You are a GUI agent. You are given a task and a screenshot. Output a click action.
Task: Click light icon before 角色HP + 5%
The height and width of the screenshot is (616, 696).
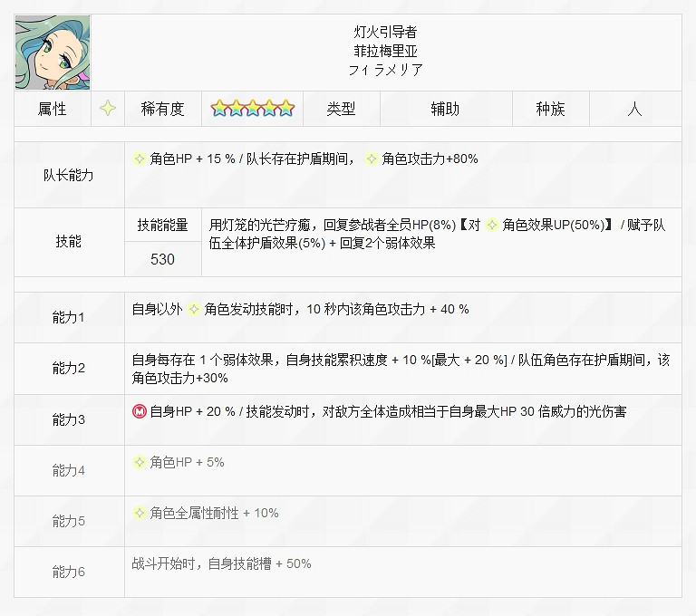(140, 462)
